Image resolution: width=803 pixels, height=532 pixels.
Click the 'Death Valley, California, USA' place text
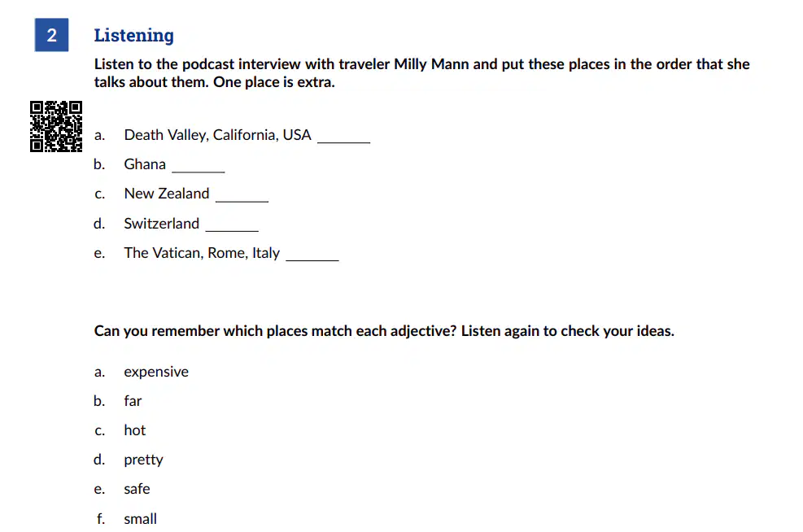coord(218,135)
